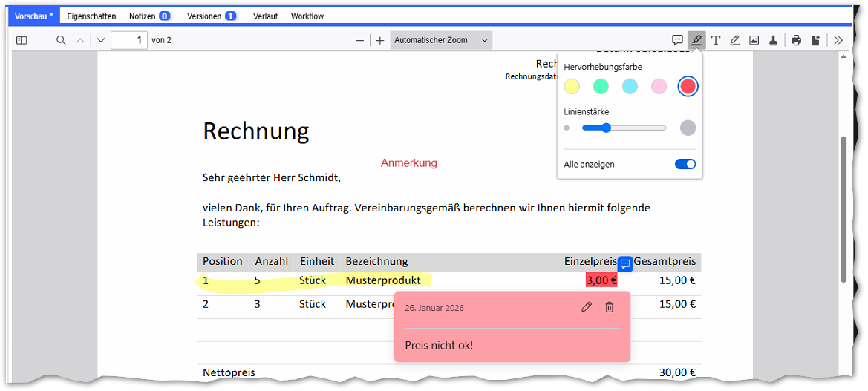
Task: Open more tools double chevron
Action: [x=838, y=40]
